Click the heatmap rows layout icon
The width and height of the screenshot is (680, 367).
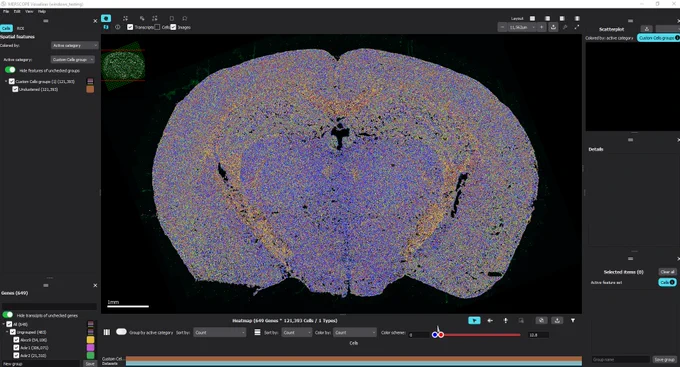[257, 332]
